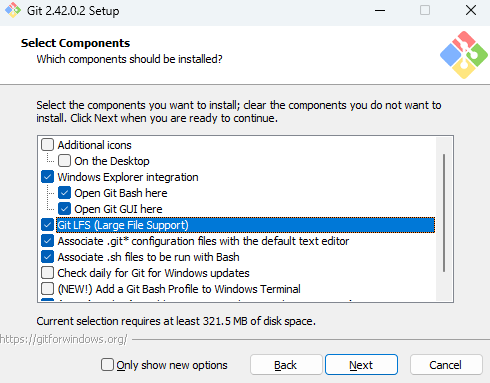Minimize the Git Setup window

pos(380,10)
